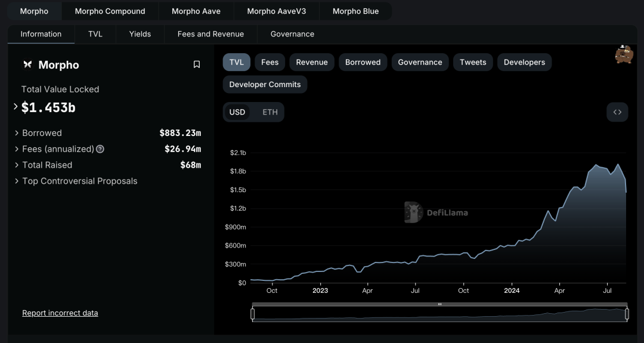Click the Morpho butterfly logo
The width and height of the screenshot is (644, 343).
pyautogui.click(x=27, y=64)
